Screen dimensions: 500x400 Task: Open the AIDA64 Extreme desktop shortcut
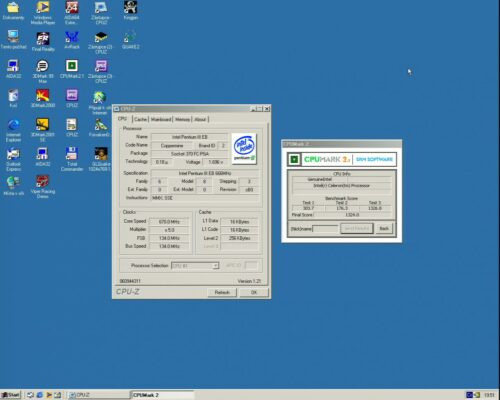tap(72, 13)
